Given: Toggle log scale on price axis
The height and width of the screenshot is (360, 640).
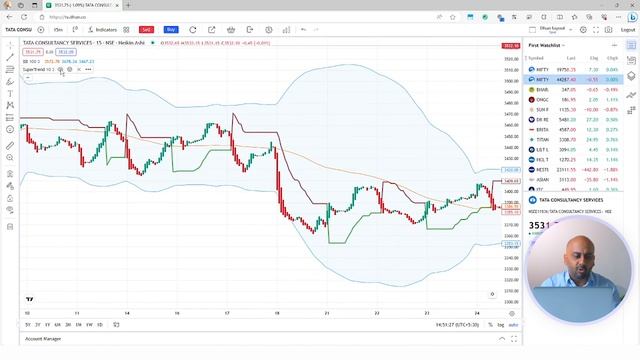Looking at the screenshot, I should 500,325.
